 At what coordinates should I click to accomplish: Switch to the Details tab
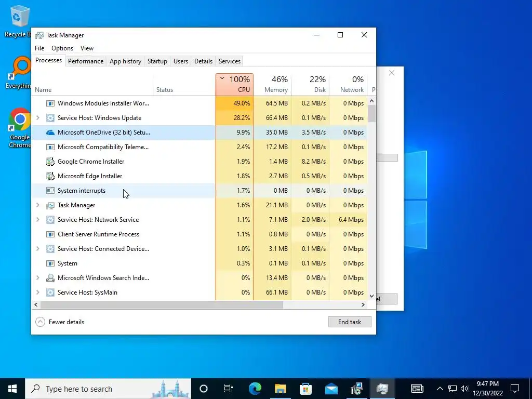click(x=203, y=61)
